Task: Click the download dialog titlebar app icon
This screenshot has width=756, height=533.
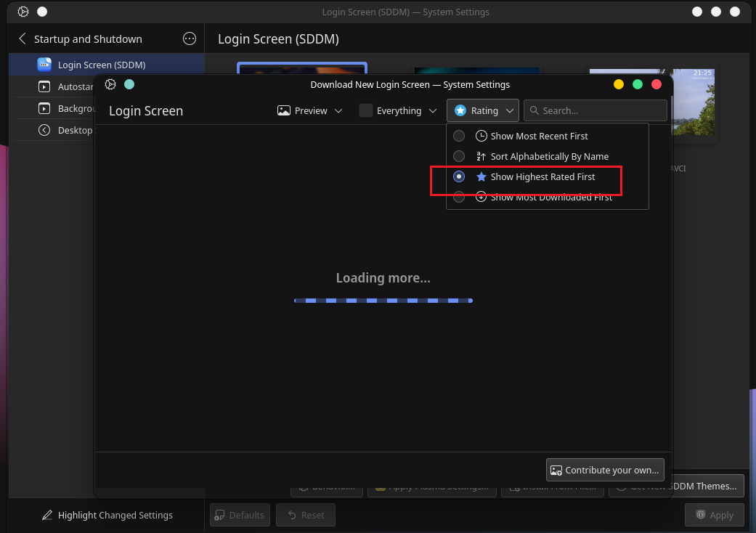Action: [110, 84]
